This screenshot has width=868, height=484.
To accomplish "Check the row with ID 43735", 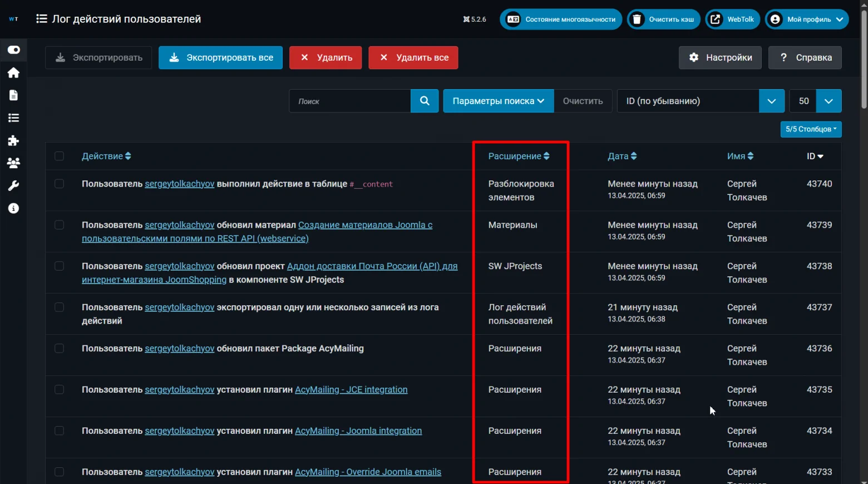I will coord(59,390).
